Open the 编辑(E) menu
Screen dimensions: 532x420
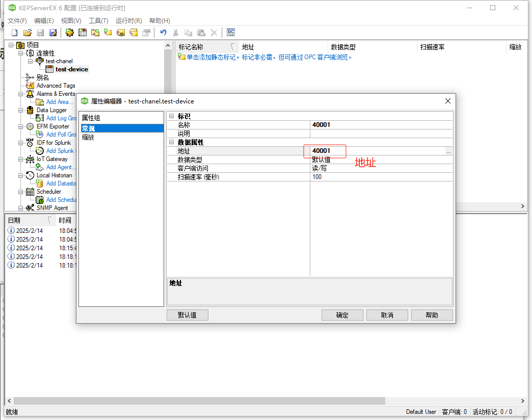pyautogui.click(x=44, y=21)
